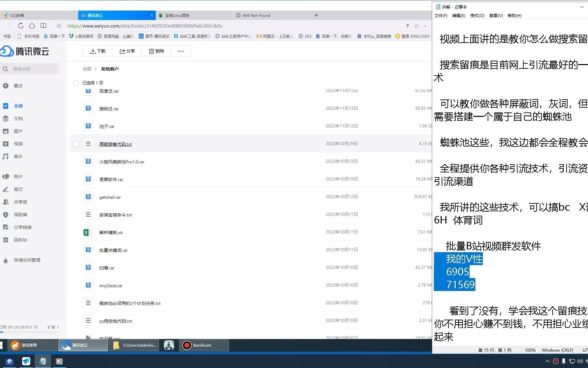
Task: Click 扩容 expand storage link
Action: click(x=53, y=327)
